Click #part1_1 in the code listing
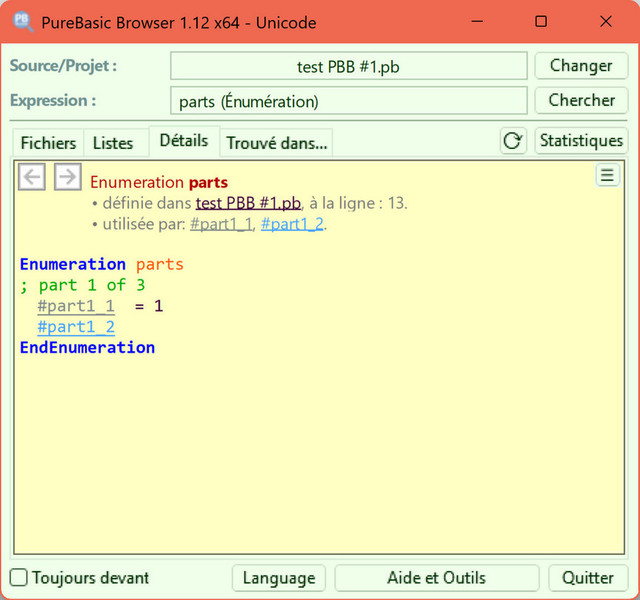Viewport: 640px width, 600px height. tap(76, 306)
